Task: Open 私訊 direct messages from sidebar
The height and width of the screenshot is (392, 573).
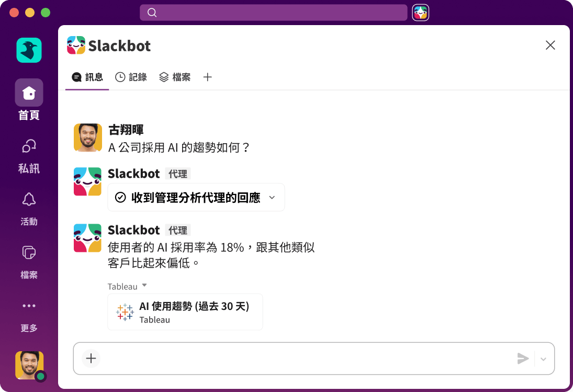Action: click(29, 146)
